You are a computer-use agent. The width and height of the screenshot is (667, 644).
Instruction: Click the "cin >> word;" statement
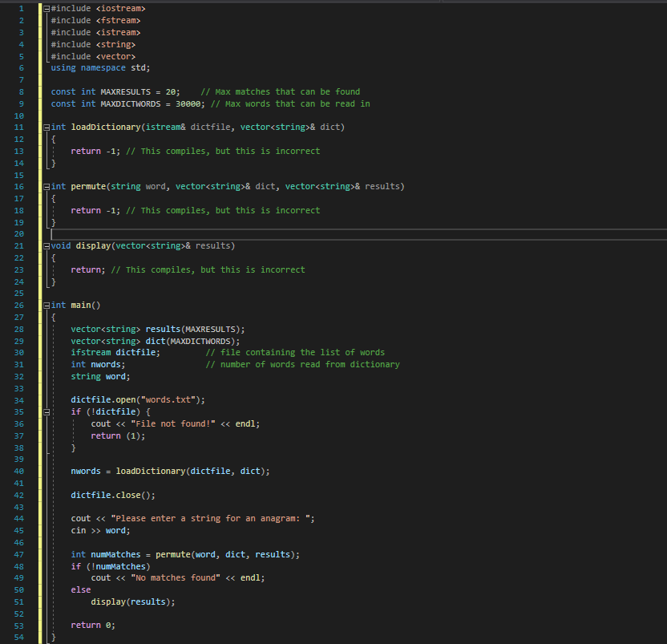click(101, 531)
